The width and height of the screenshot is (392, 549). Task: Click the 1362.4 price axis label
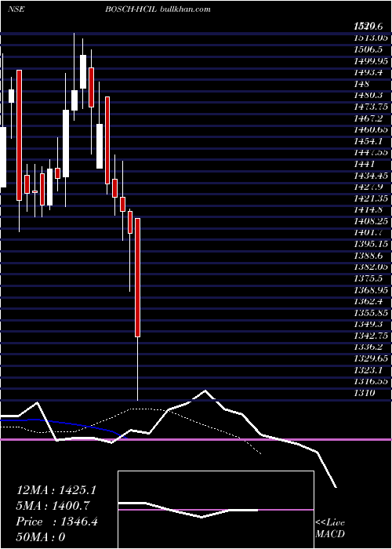[368, 301]
